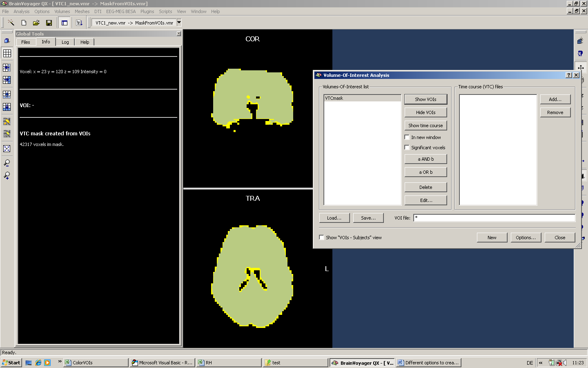
Task: Zoom in with the magnifier plus icon
Action: [7, 175]
